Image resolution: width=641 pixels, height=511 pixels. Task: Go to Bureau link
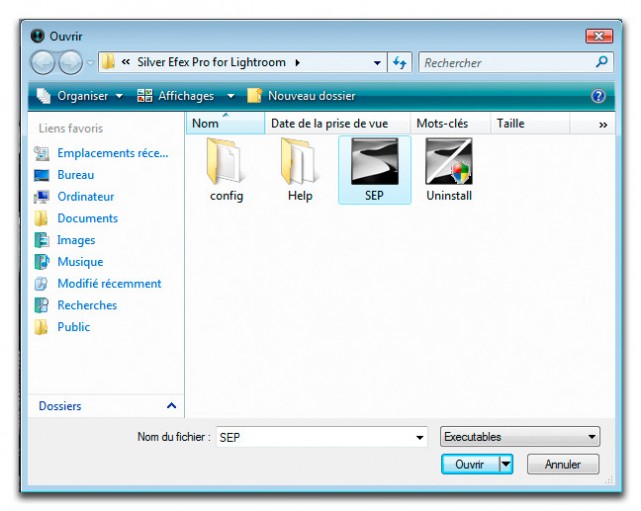click(x=76, y=175)
